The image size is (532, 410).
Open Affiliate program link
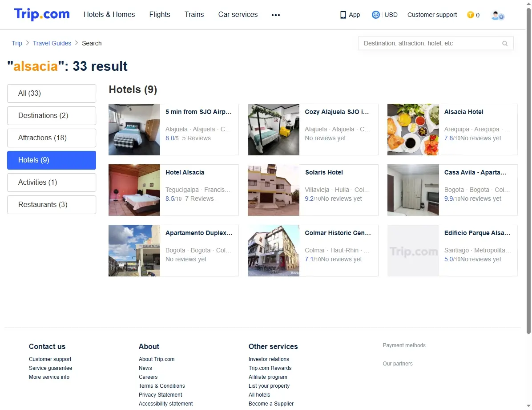click(268, 377)
